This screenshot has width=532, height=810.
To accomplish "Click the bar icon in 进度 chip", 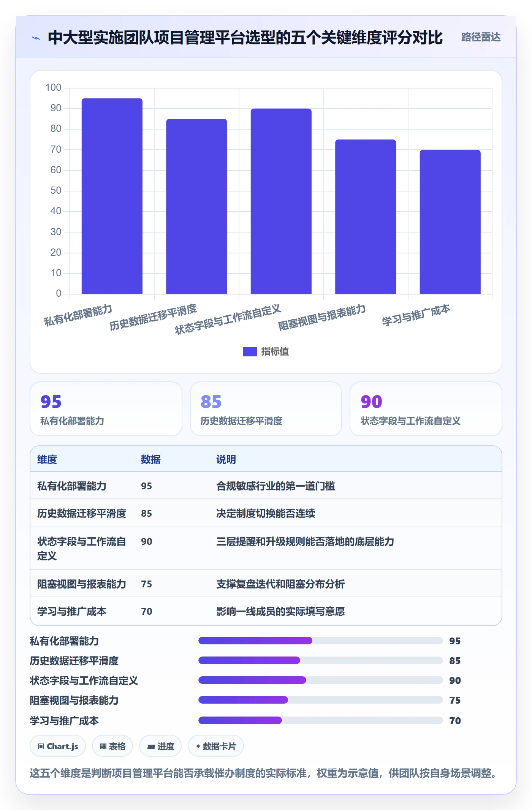I will (151, 747).
